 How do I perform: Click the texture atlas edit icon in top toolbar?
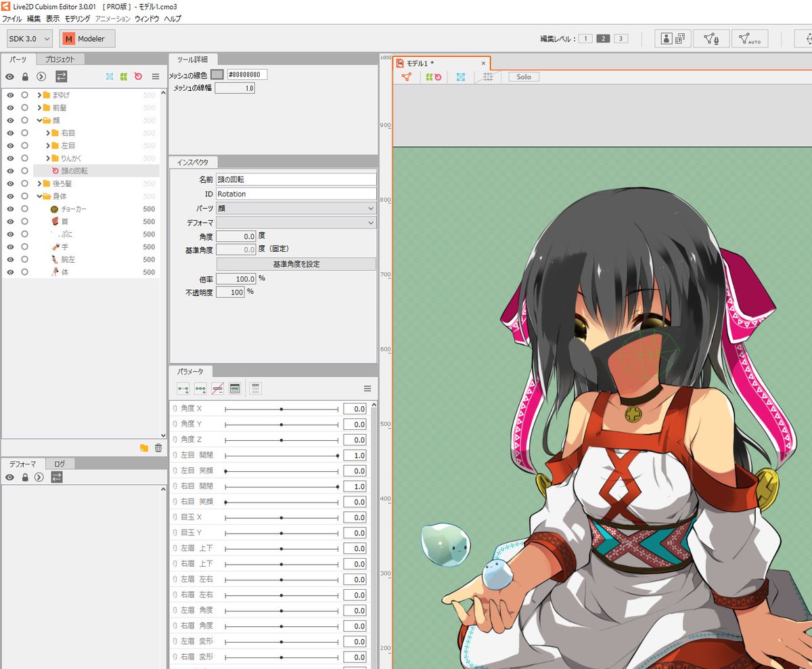click(673, 39)
